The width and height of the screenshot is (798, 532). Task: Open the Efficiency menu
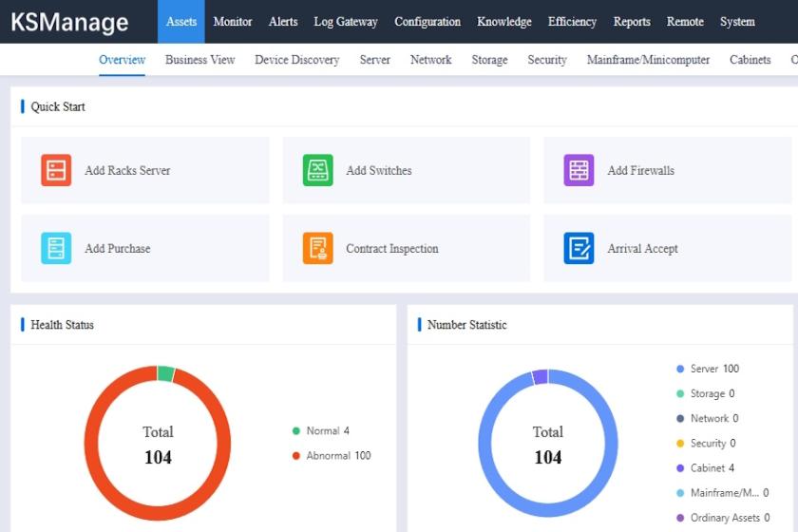point(572,22)
